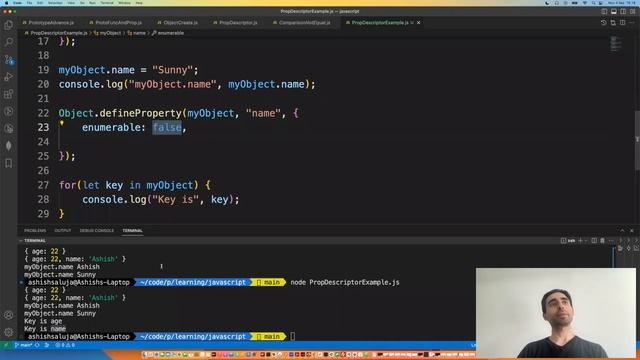
Task: Open editor More Actions ellipsis
Action: (632, 22)
